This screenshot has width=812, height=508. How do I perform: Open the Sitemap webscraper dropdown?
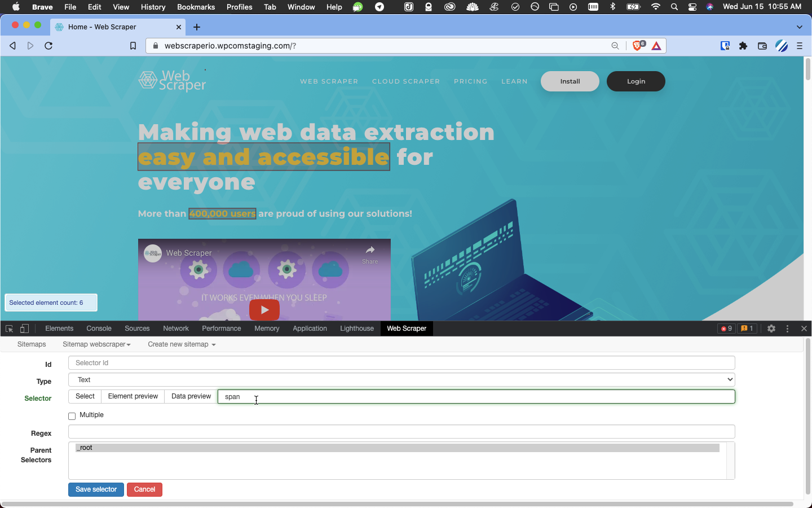tap(96, 344)
